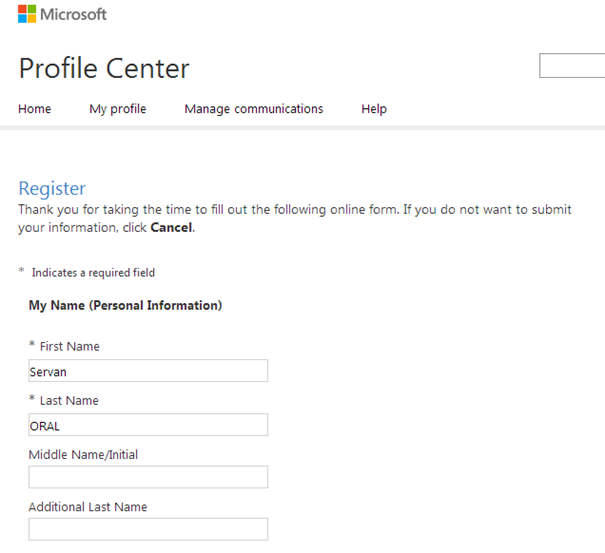Click the Additional Last Name label
Viewport: 605px width, 553px height.
88,507
